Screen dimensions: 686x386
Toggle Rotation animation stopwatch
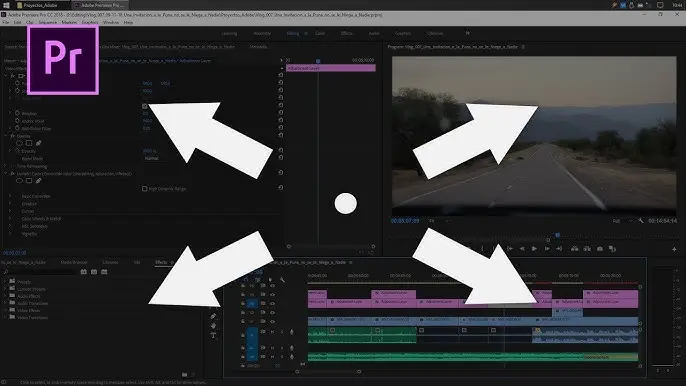(18, 113)
